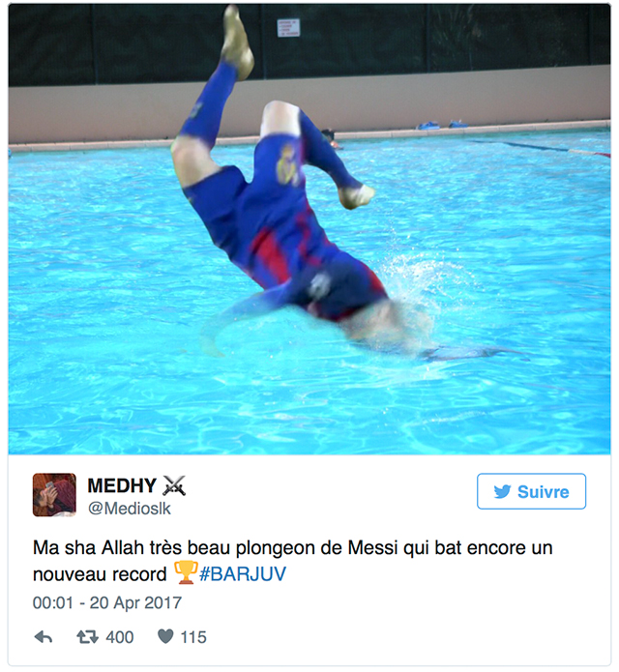Like the tweet with the heart icon
Screen dimensions: 619x672
(x=165, y=637)
